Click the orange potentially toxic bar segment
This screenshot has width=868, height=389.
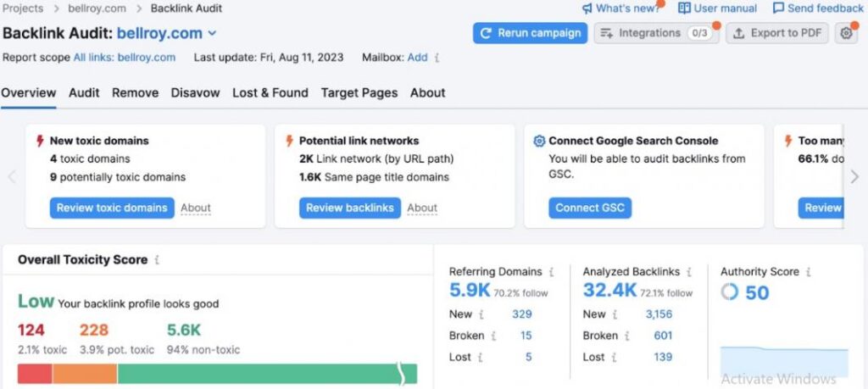pyautogui.click(x=85, y=374)
